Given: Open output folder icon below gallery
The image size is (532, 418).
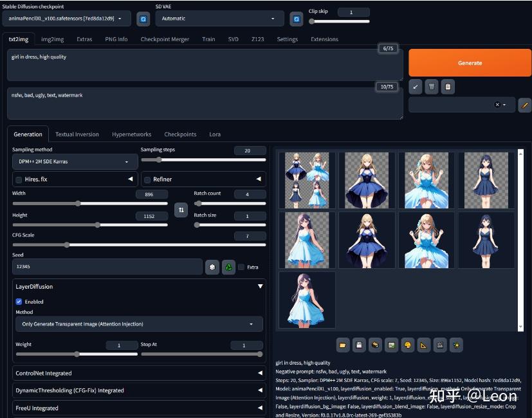Looking at the screenshot, I should (343, 345).
